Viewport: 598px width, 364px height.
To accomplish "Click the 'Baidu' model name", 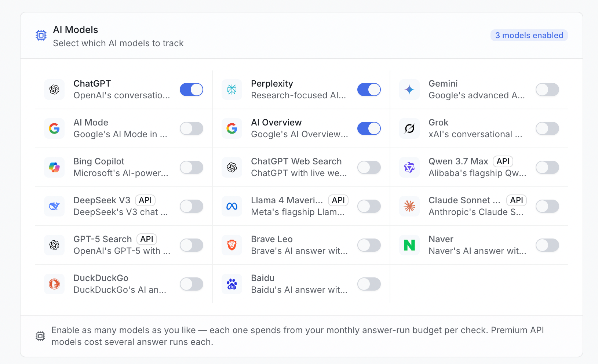I will [263, 278].
